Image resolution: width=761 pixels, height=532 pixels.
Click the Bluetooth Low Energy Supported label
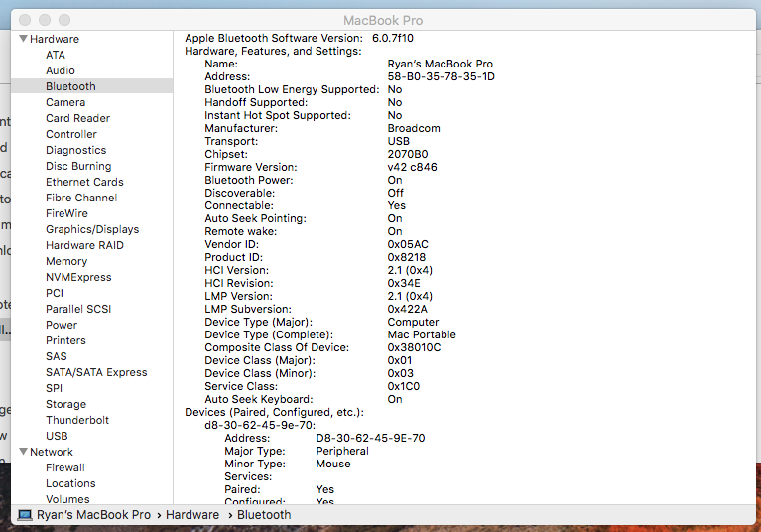pos(292,89)
